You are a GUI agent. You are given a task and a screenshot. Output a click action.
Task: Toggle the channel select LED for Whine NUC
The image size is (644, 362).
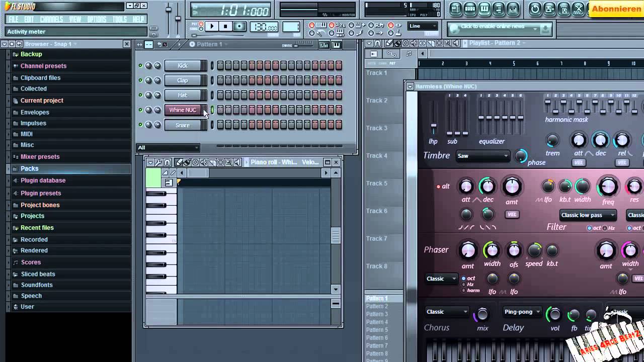[212, 110]
